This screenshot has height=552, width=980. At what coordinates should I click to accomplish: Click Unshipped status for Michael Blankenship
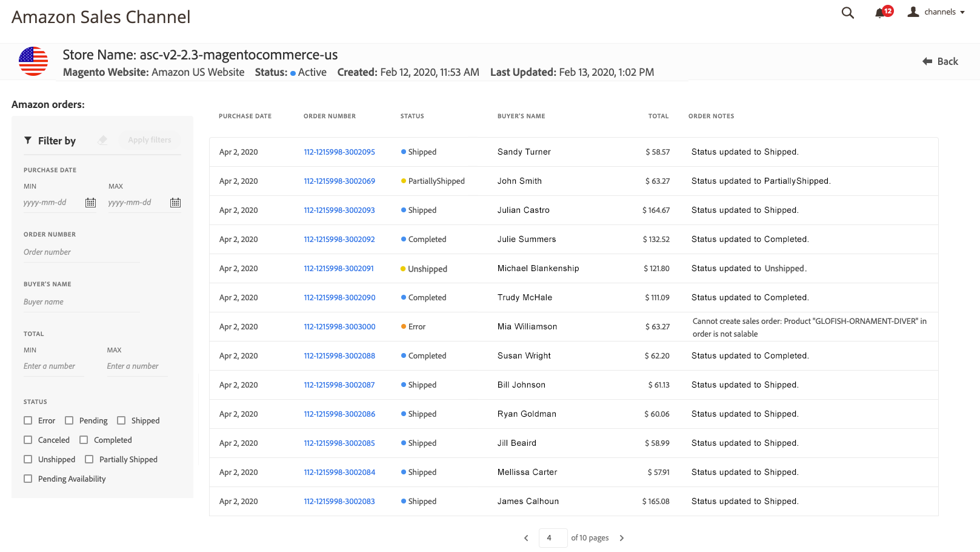click(424, 269)
